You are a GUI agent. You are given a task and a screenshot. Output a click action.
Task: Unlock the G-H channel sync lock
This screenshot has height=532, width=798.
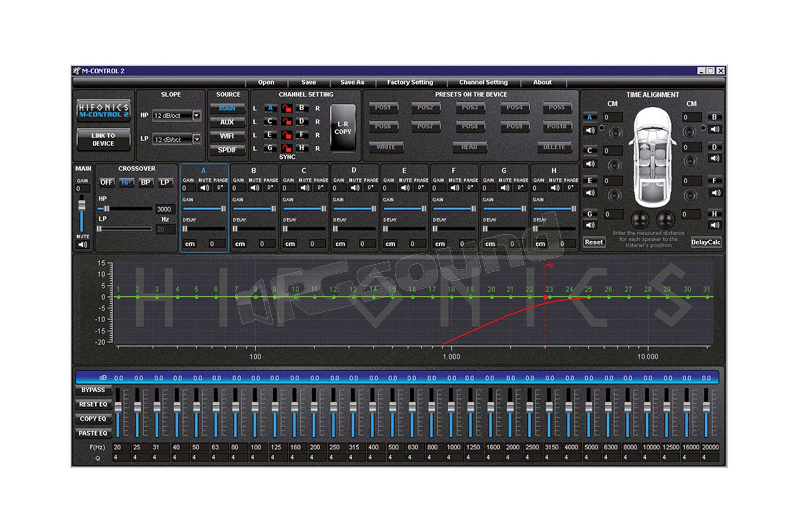point(287,148)
